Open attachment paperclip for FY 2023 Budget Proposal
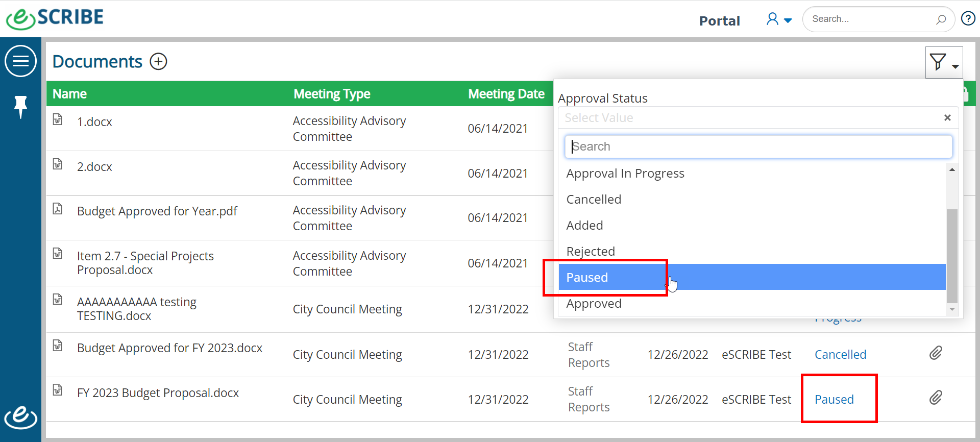980x442 pixels. click(x=936, y=398)
